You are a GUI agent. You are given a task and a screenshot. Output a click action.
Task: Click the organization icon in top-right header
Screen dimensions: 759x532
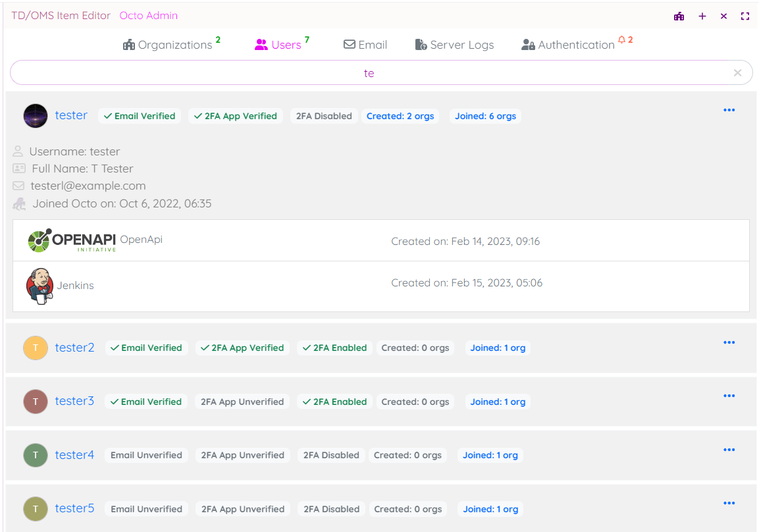(x=679, y=16)
